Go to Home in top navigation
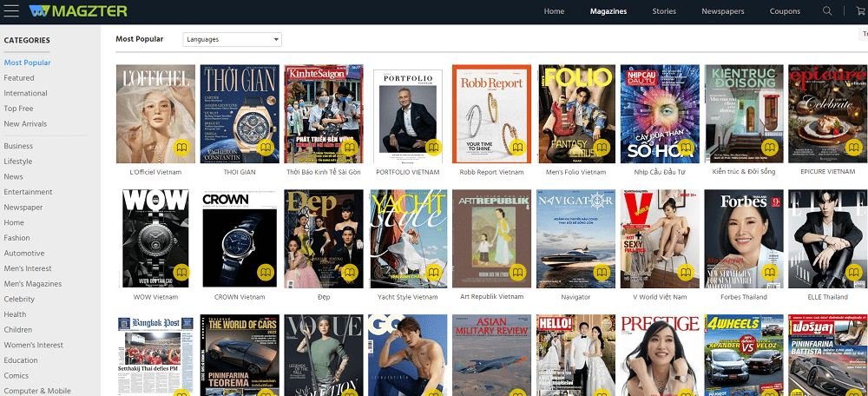This screenshot has height=396, width=868. [x=554, y=11]
